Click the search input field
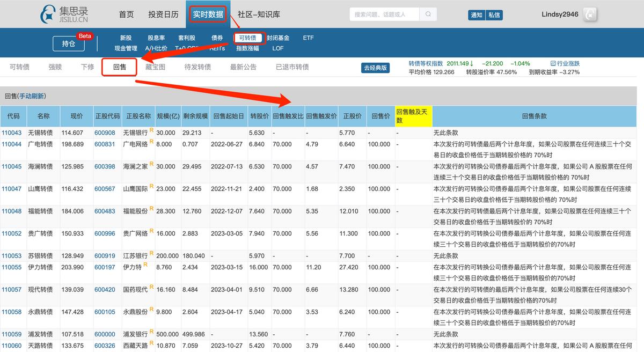Image resolution: width=644 pixels, height=352 pixels. tap(381, 13)
